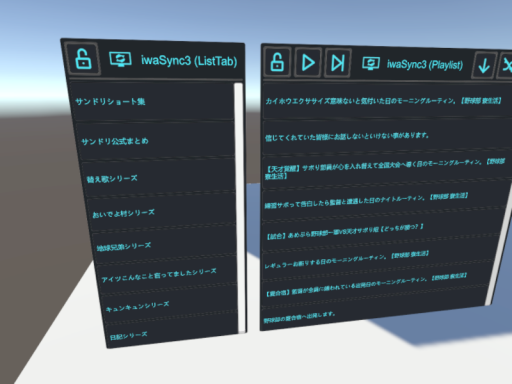
Task: Toggle the lock icon on Playlist panel
Action: (277, 62)
